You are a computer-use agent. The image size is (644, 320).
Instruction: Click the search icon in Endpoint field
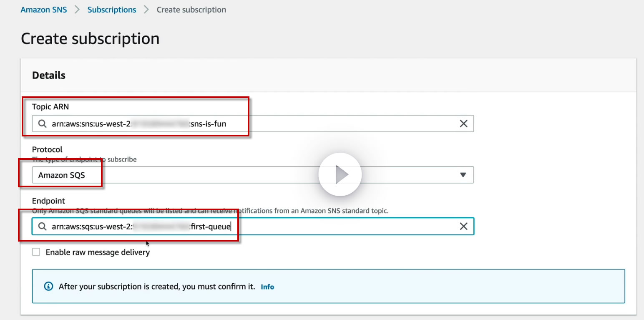[x=42, y=226]
